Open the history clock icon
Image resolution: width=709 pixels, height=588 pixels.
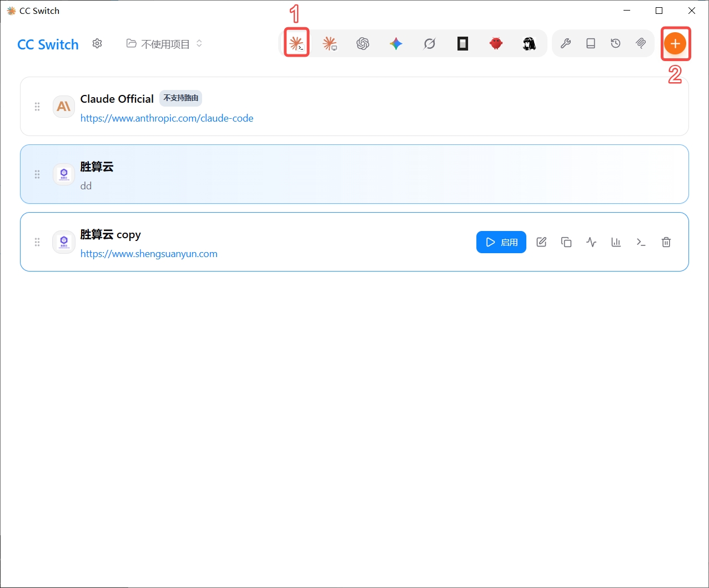616,43
